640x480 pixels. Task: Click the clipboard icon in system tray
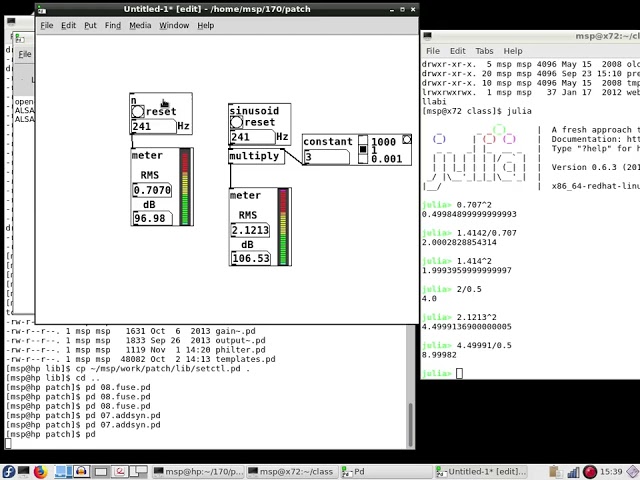pos(555,472)
